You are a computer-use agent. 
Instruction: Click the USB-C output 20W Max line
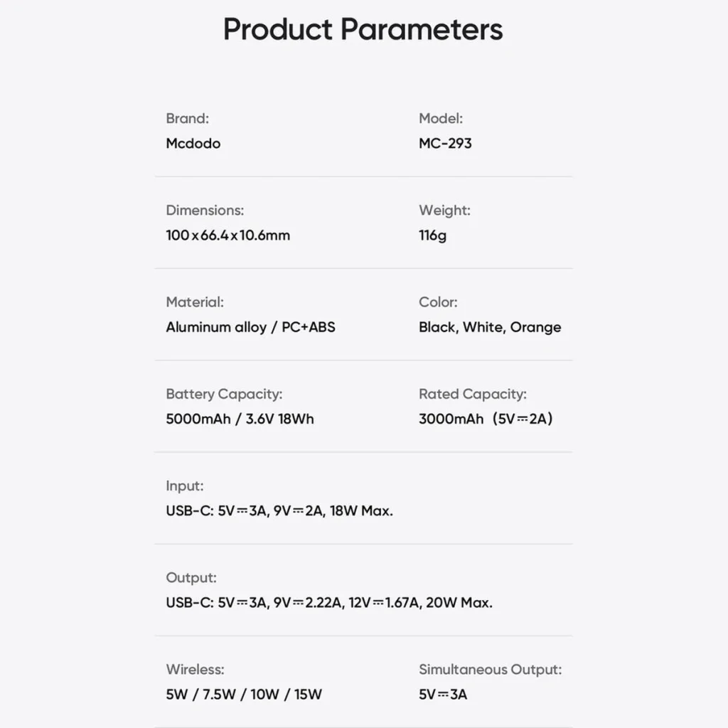(x=329, y=603)
